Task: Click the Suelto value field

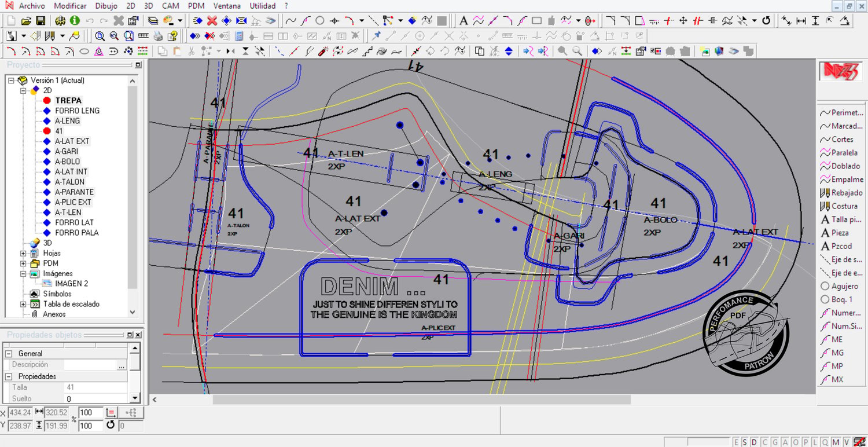Action: click(95, 399)
